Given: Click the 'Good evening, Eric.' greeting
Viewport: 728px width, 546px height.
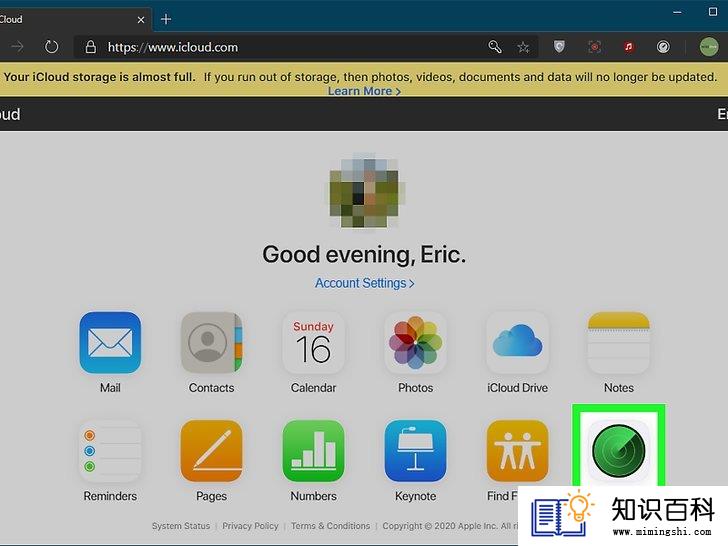Looking at the screenshot, I should click(x=364, y=254).
